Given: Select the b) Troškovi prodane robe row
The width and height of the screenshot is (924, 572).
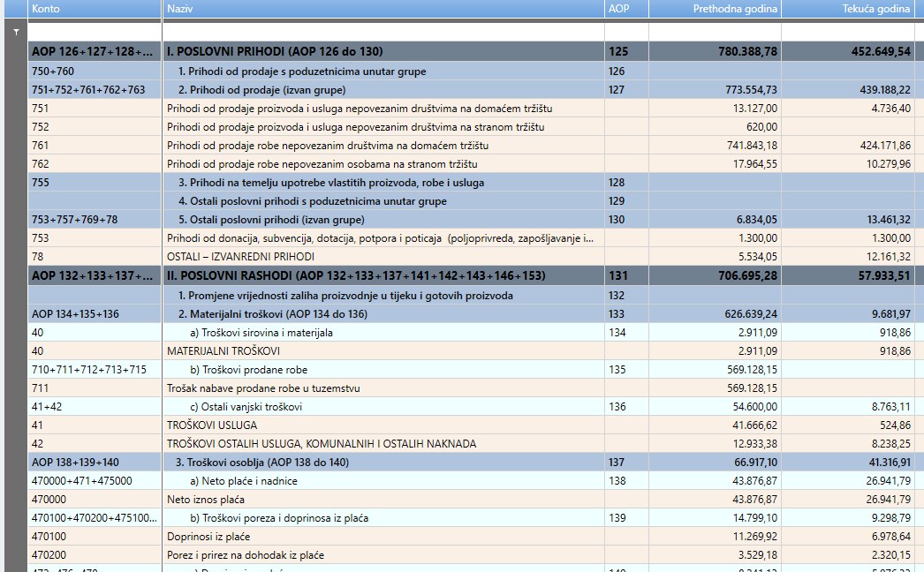Looking at the screenshot, I should 471,370.
